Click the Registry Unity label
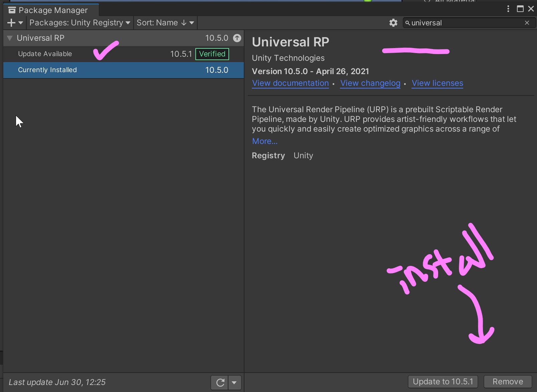 point(283,156)
